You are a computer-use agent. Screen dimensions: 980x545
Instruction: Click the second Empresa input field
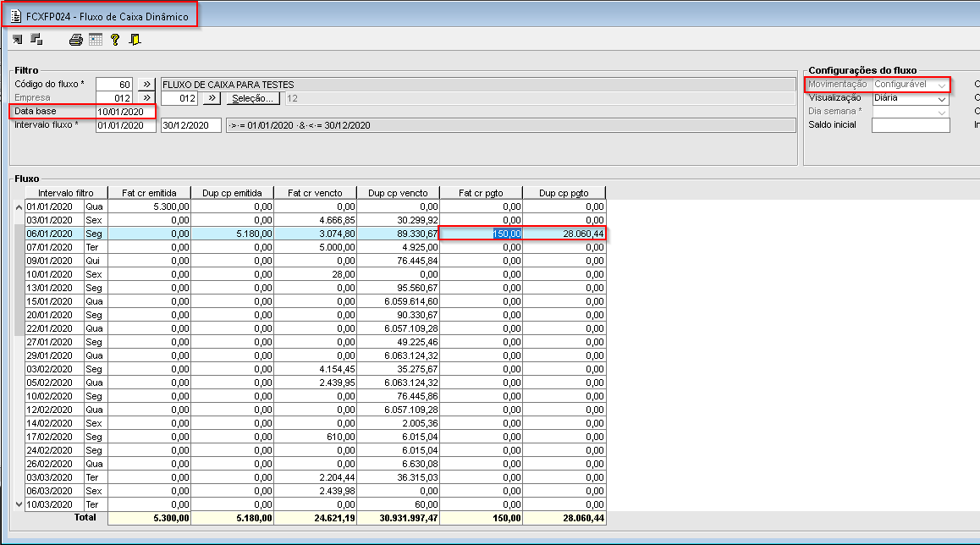click(x=179, y=98)
